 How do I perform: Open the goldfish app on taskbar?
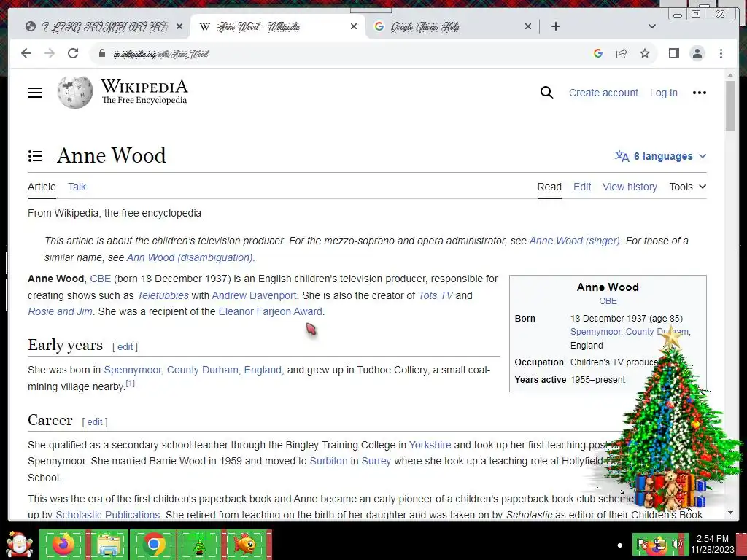(244, 544)
